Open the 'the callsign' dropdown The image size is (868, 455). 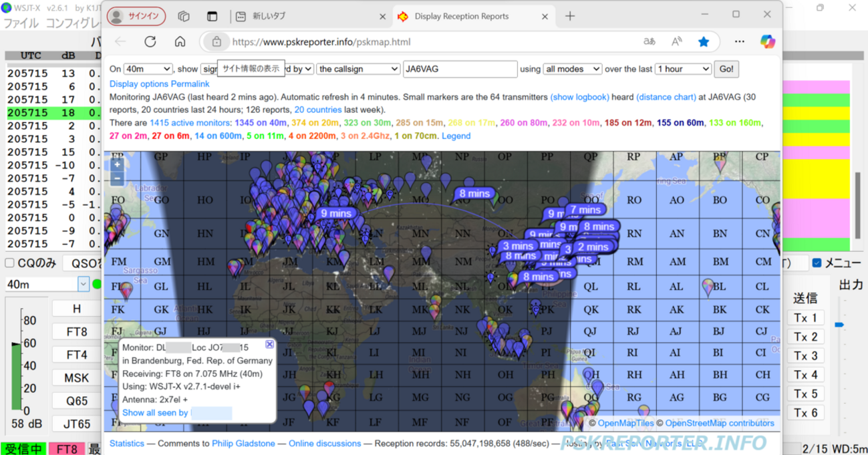(358, 69)
